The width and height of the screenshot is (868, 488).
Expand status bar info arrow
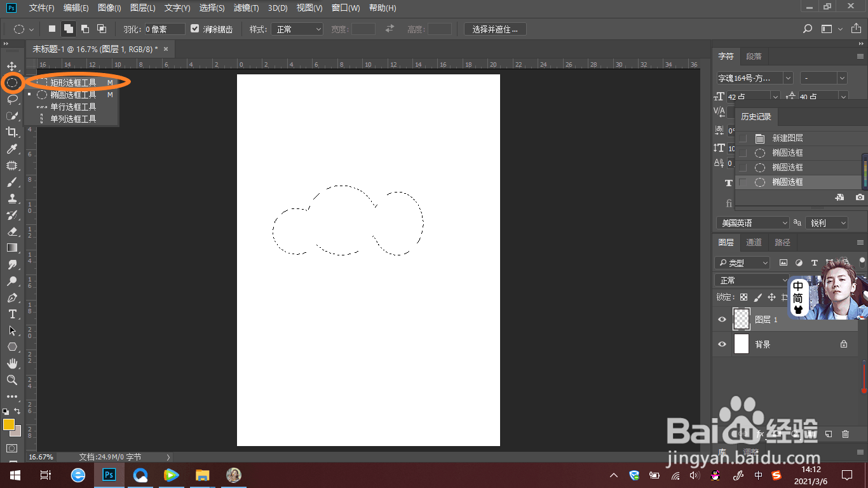pyautogui.click(x=168, y=457)
